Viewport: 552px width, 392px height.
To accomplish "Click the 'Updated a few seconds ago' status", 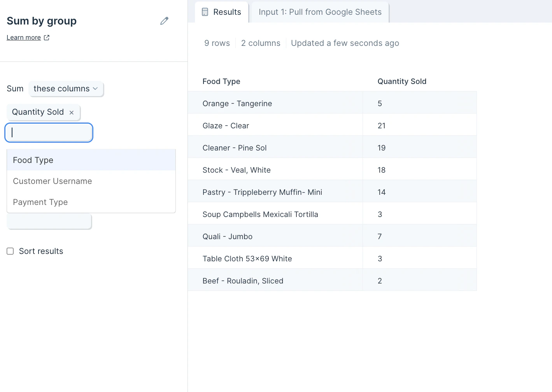I will click(x=345, y=43).
